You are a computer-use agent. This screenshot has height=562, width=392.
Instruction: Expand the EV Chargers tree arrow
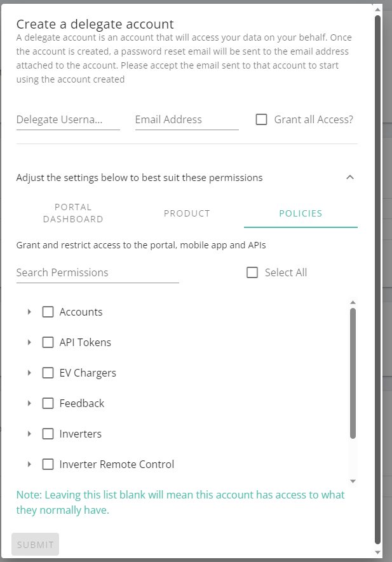coord(29,373)
